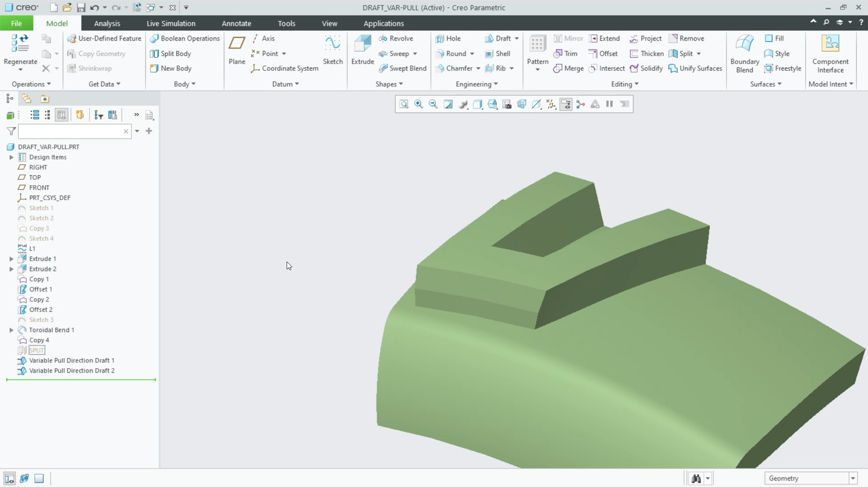The width and height of the screenshot is (868, 487).
Task: Expand the Toroidal Bend 1 node
Action: coord(11,330)
